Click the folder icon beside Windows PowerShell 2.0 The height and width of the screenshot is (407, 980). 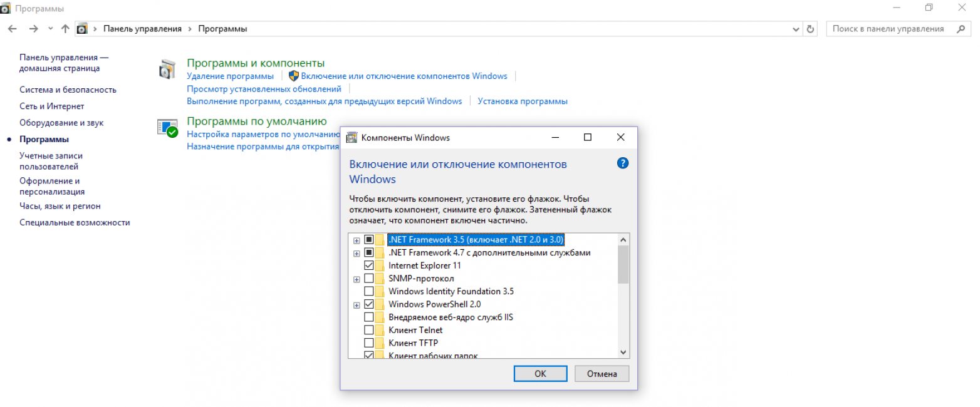380,304
